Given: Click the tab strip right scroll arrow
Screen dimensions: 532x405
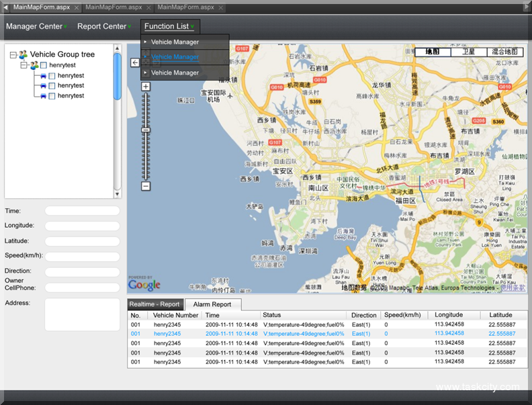Looking at the screenshot, I should tap(527, 7).
